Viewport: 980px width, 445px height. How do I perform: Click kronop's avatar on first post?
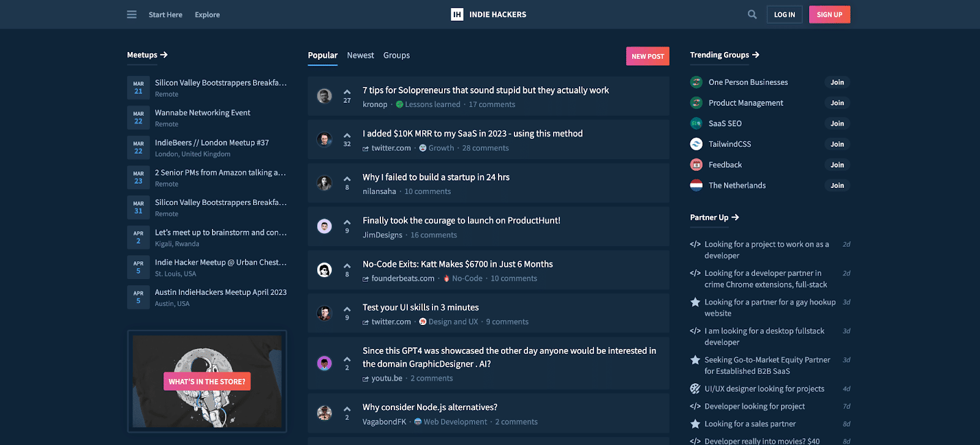[x=325, y=96]
